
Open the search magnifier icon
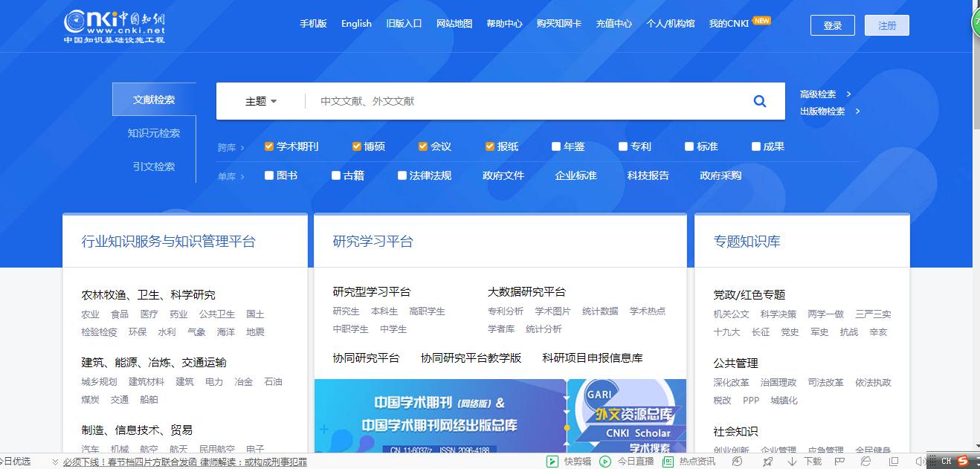click(x=759, y=101)
